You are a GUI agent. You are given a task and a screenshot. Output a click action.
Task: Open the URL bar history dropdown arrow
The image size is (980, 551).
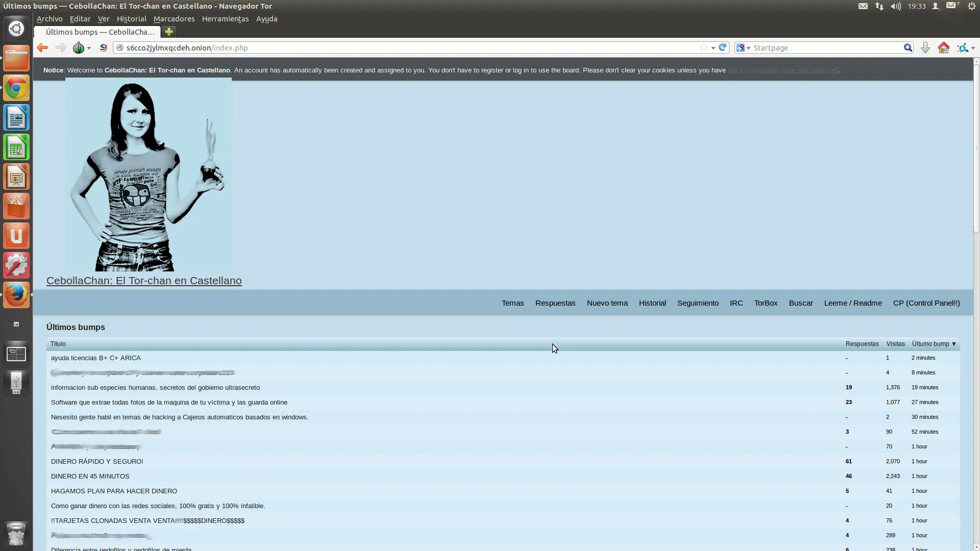[713, 48]
